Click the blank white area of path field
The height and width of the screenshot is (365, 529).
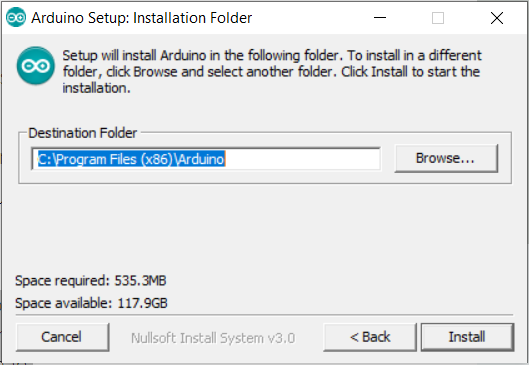302,159
